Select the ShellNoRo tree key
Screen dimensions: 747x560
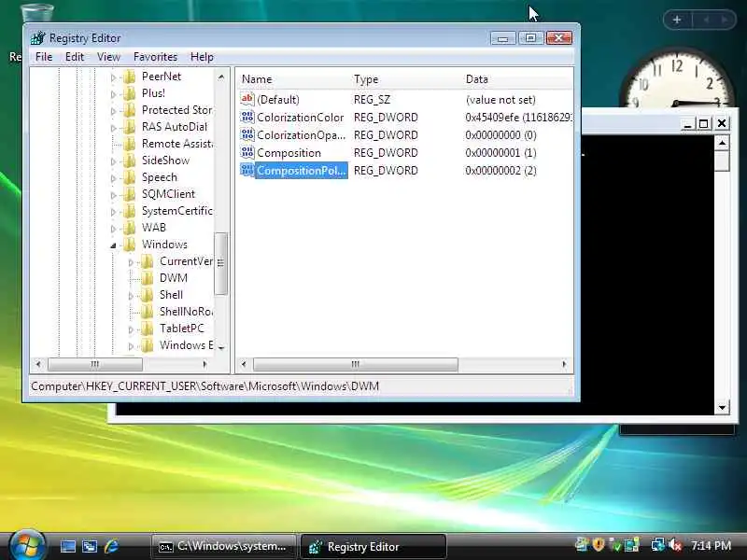tap(186, 312)
